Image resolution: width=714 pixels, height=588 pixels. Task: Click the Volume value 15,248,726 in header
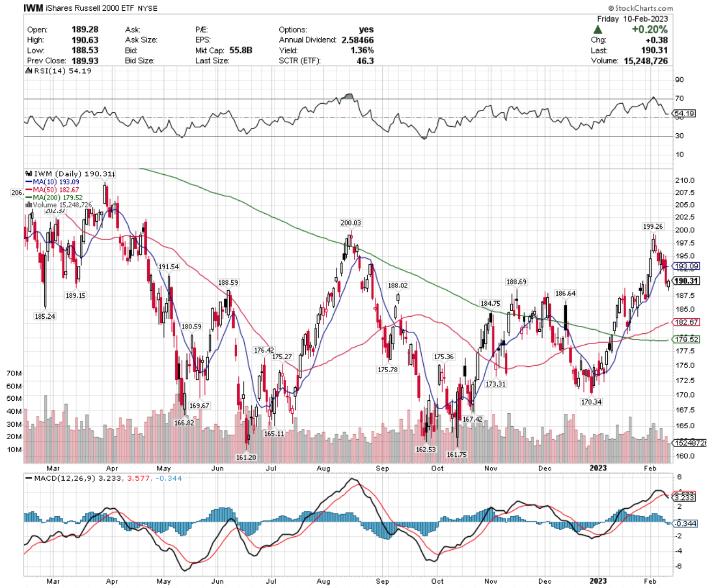pos(646,60)
